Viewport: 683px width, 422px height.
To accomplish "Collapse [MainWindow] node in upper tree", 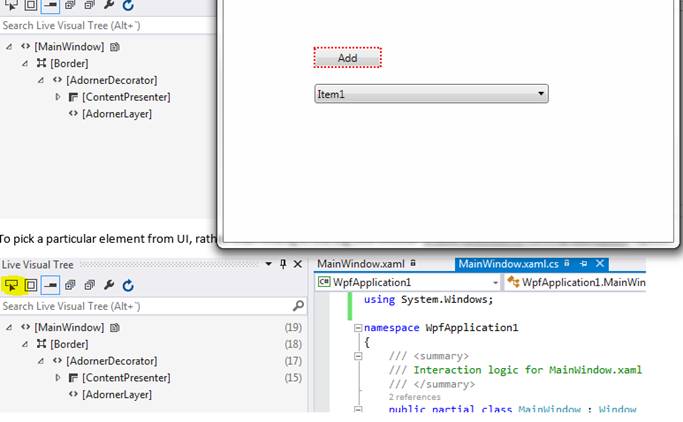I will coord(9,47).
